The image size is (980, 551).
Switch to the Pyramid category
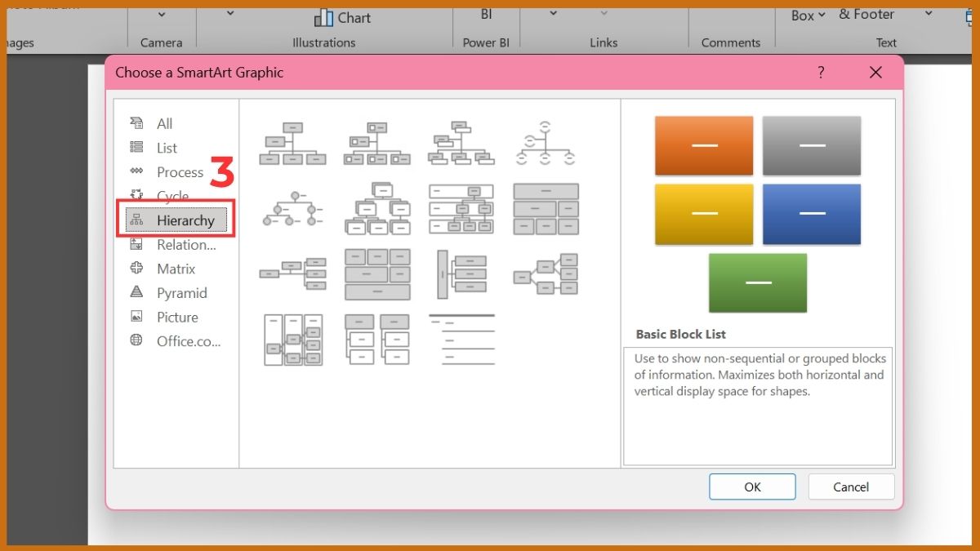[x=181, y=293]
